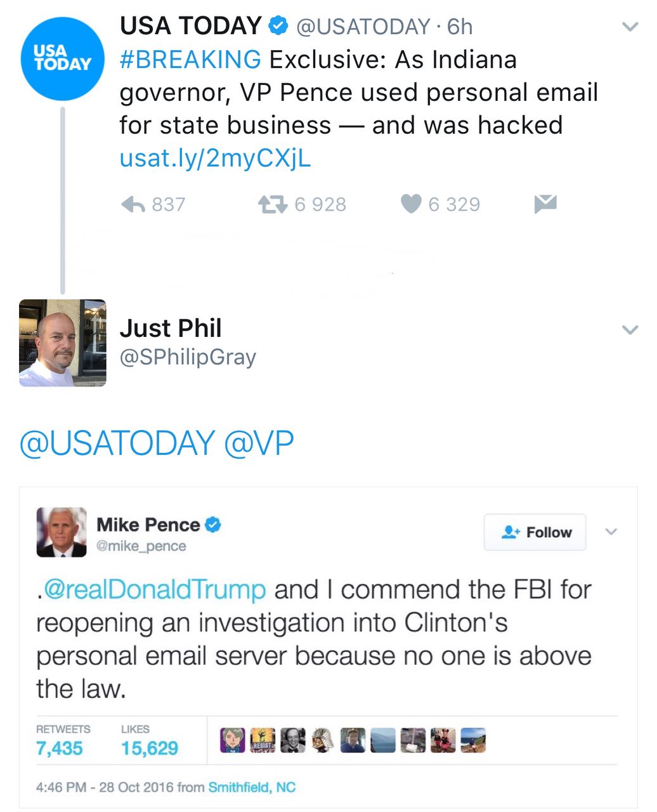Image resolution: width=657 pixels, height=812 pixels.
Task: Like the USA TODAY tweet with heart icon
Action: pos(412,204)
